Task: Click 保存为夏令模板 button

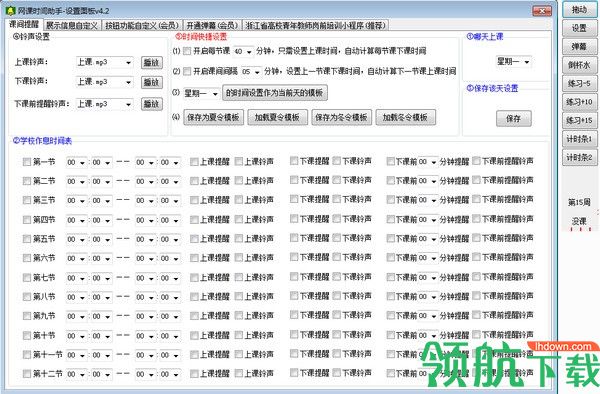Action: [x=214, y=117]
